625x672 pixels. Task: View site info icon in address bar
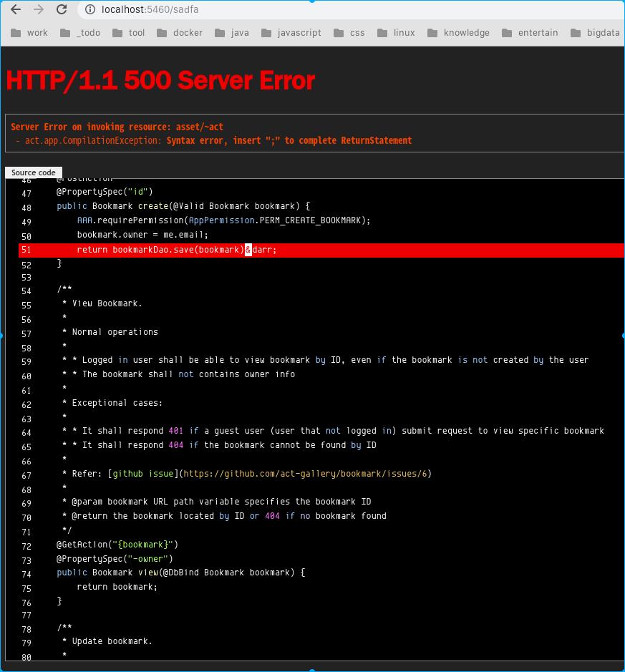pyautogui.click(x=90, y=9)
